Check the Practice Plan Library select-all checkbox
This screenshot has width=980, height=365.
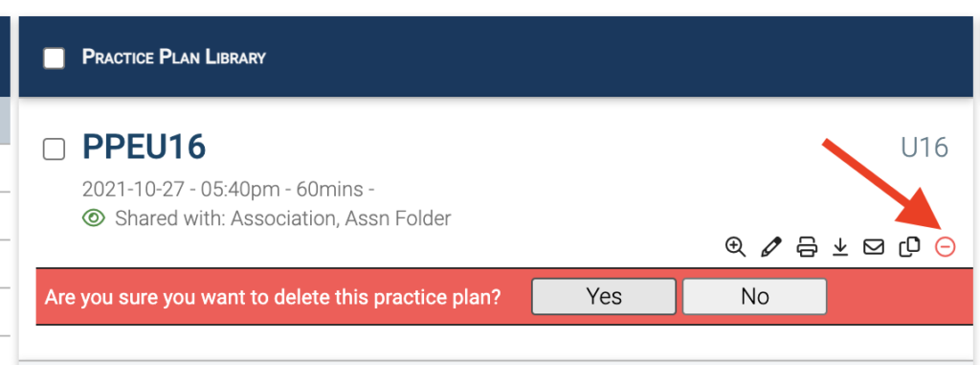54,58
